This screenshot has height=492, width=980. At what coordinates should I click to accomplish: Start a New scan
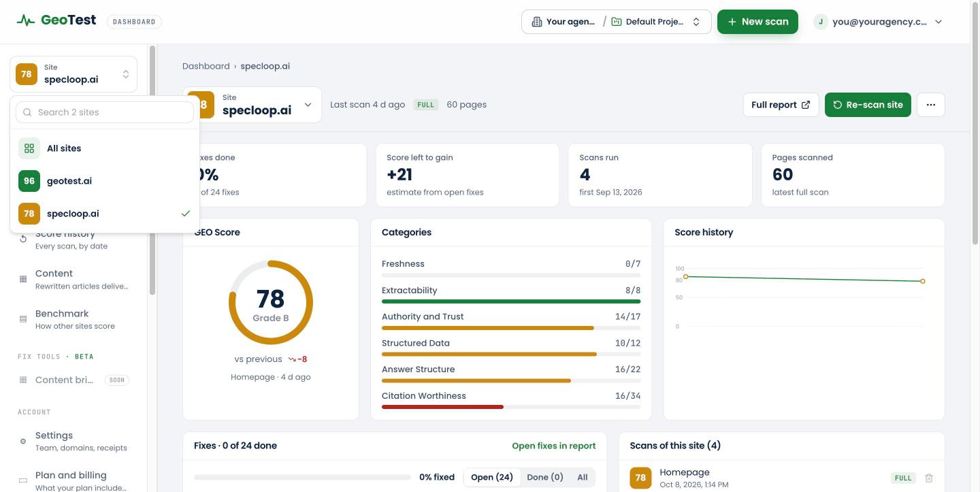[x=757, y=22]
